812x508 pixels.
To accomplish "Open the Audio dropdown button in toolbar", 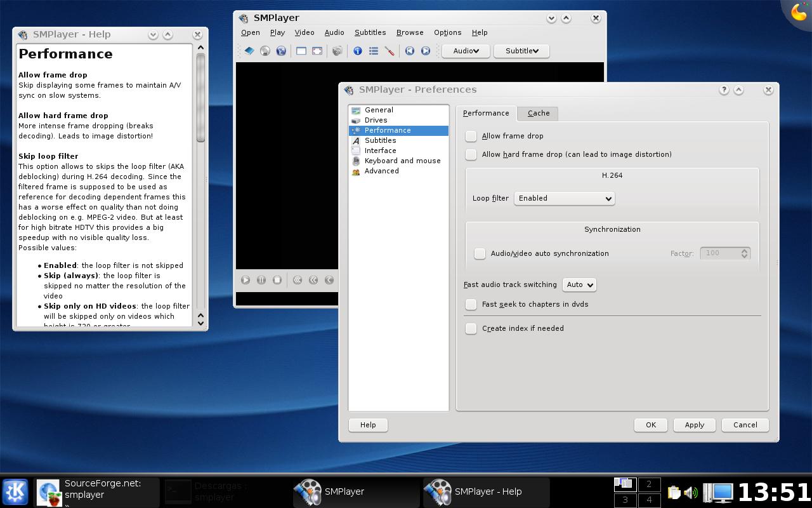I will coord(466,51).
